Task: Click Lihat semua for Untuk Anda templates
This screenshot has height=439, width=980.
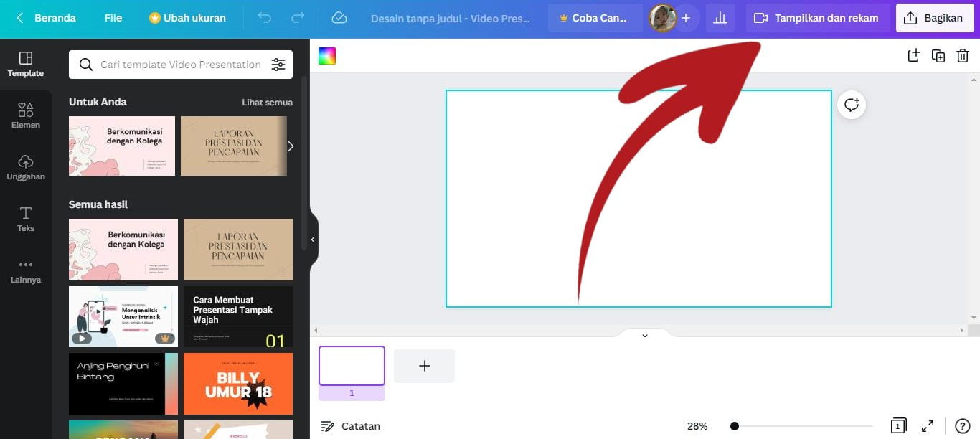Action: point(267,102)
